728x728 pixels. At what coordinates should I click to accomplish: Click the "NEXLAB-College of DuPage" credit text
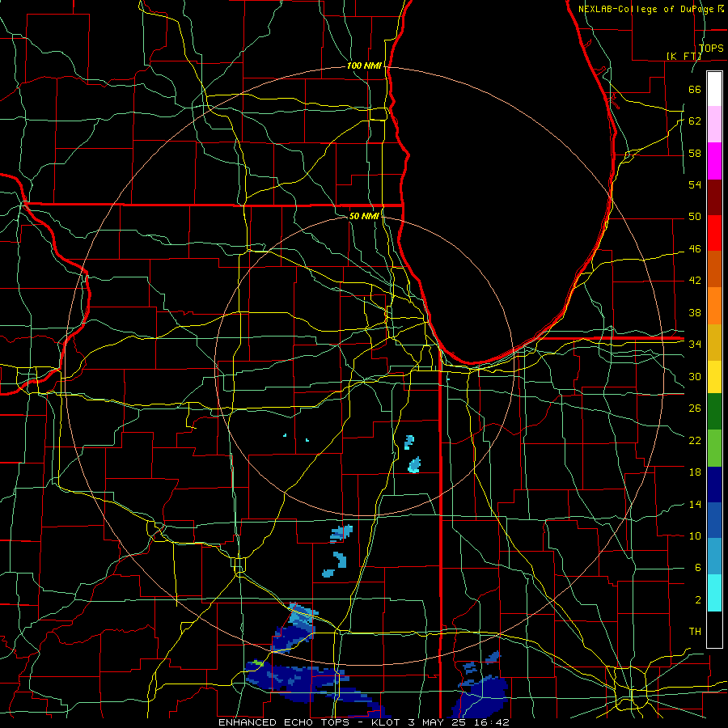[646, 9]
